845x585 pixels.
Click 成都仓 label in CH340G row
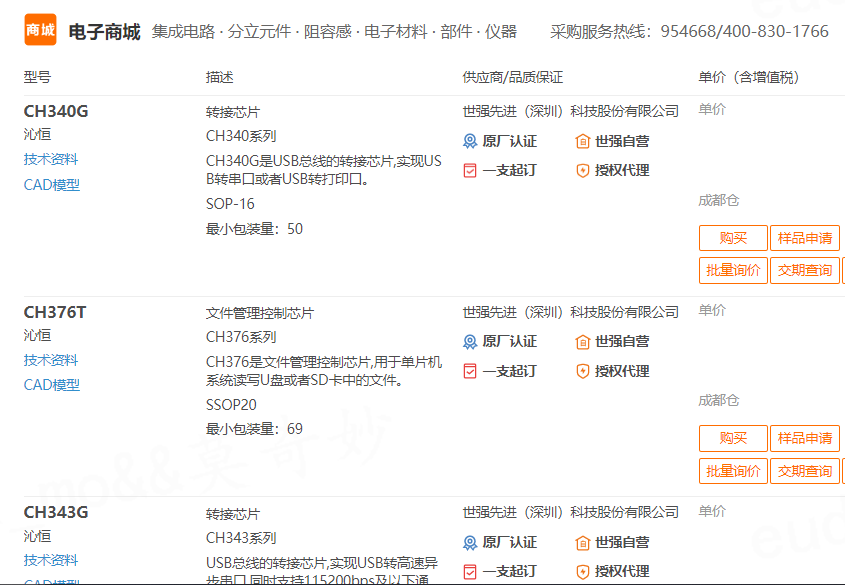coord(718,200)
